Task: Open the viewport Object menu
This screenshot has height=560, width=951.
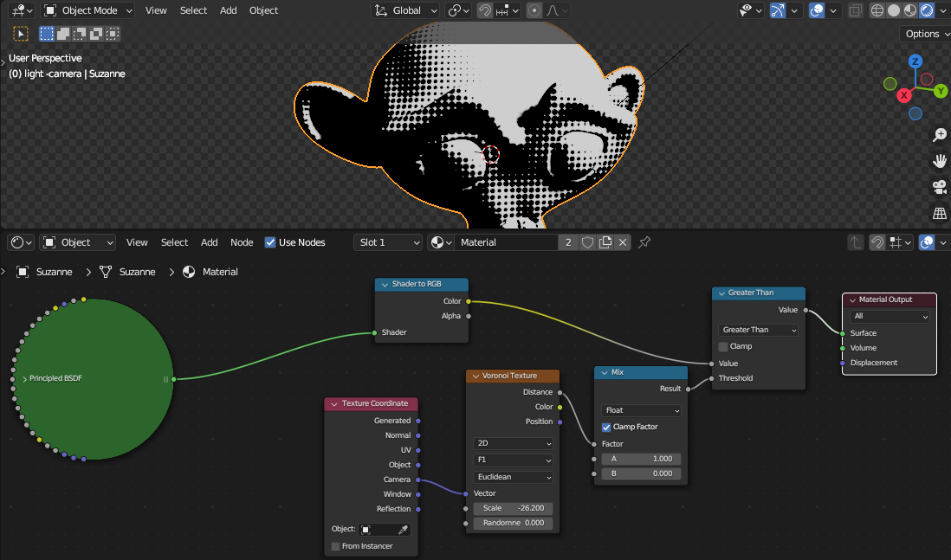Action: (264, 10)
